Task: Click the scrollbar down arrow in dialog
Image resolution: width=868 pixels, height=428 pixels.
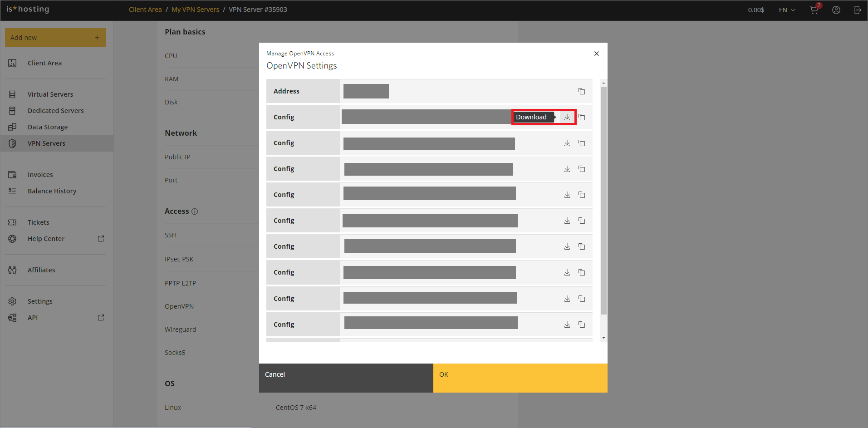Action: (603, 338)
